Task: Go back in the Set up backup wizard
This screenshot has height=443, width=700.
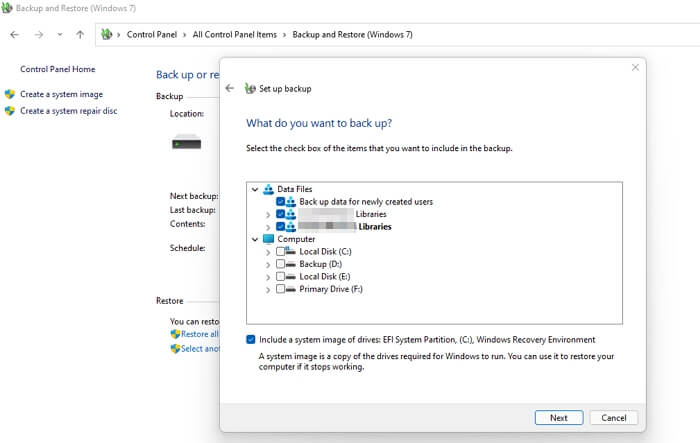Action: click(x=230, y=88)
